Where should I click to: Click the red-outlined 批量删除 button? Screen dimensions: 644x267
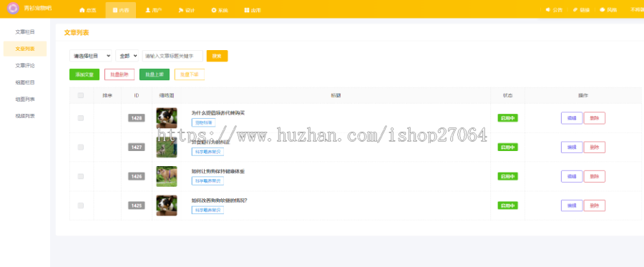(119, 74)
